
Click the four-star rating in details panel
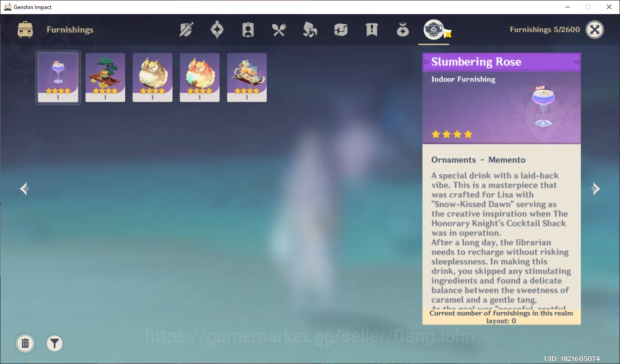click(452, 134)
